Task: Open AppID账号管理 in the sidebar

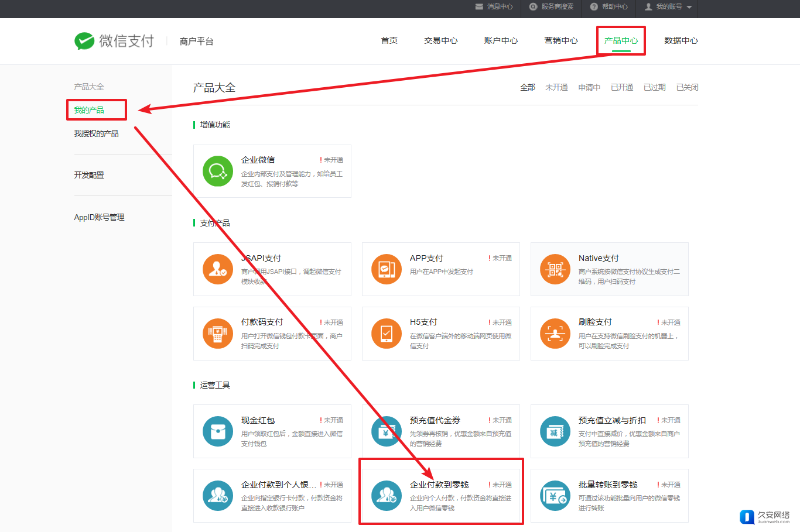Action: (x=99, y=217)
